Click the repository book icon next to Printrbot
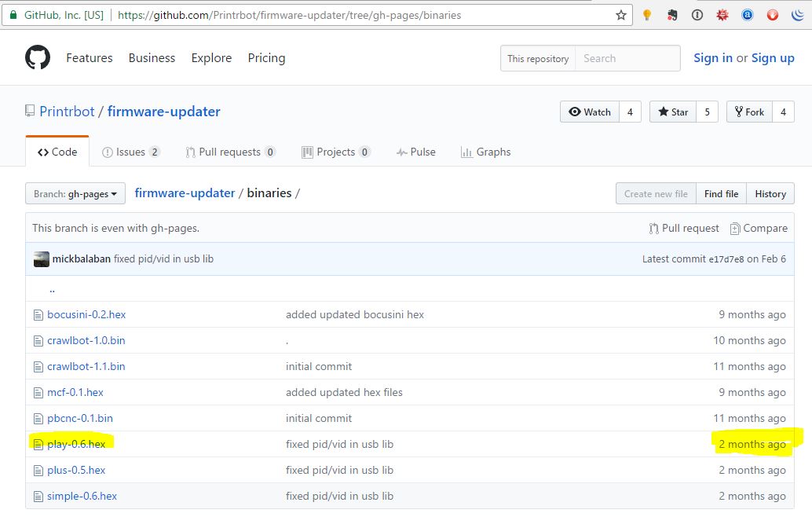This screenshot has height=517, width=812. click(x=30, y=111)
